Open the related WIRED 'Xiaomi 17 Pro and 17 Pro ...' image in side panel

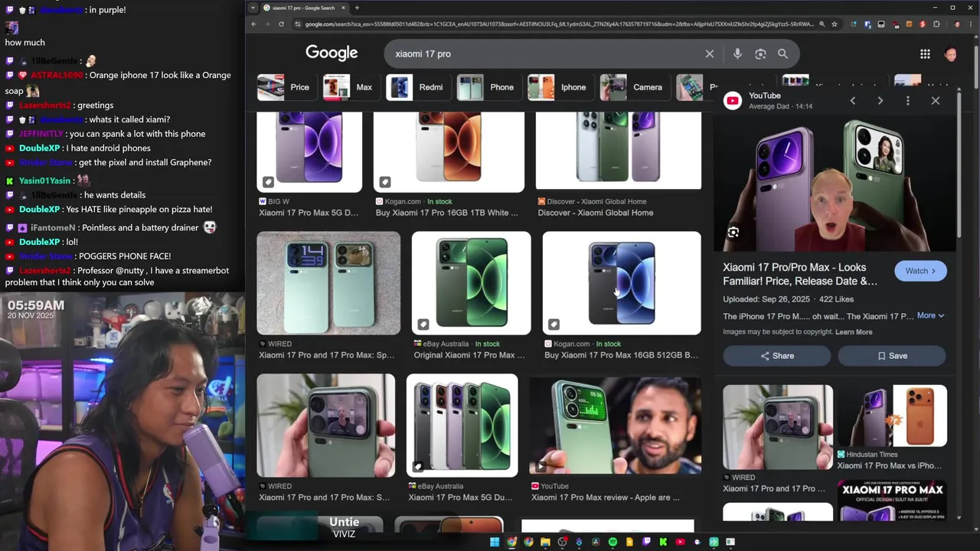coord(778,427)
